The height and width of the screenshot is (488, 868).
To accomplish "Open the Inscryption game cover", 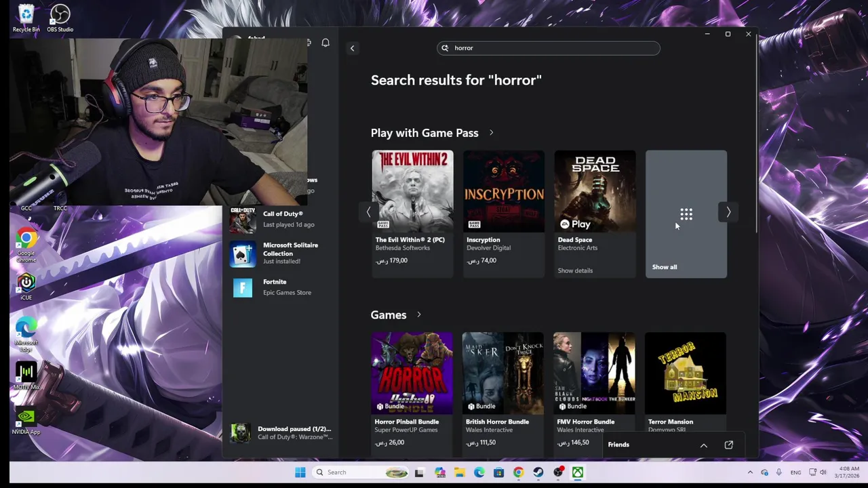I will [x=504, y=191].
